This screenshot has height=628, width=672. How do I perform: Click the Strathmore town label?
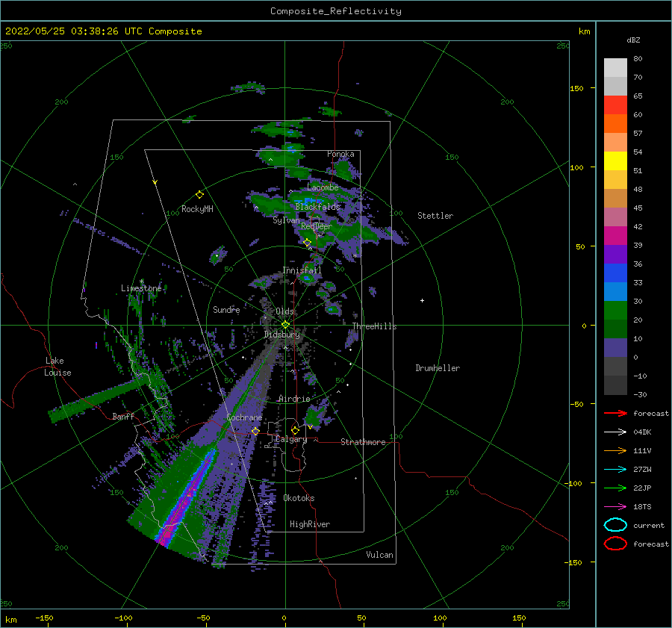(363, 442)
